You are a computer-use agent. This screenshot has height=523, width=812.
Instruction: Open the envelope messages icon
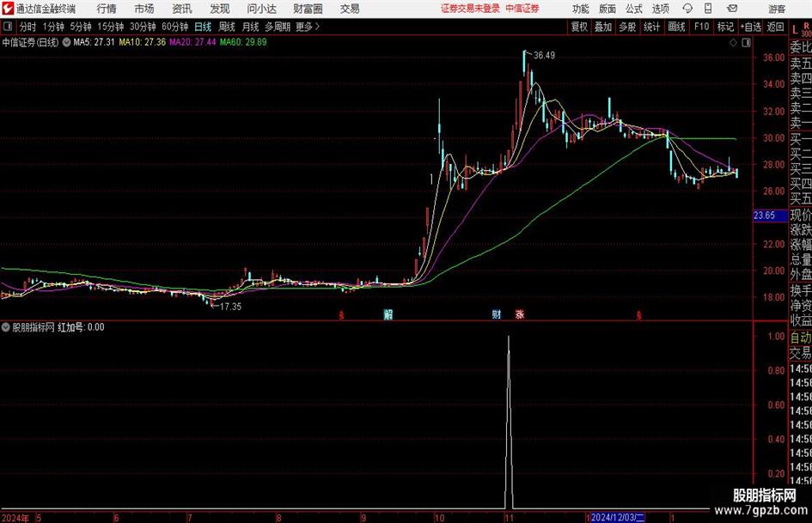tap(732, 9)
